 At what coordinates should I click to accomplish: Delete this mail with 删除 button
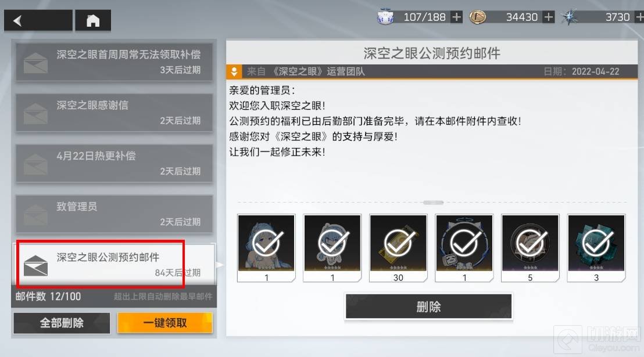point(429,306)
